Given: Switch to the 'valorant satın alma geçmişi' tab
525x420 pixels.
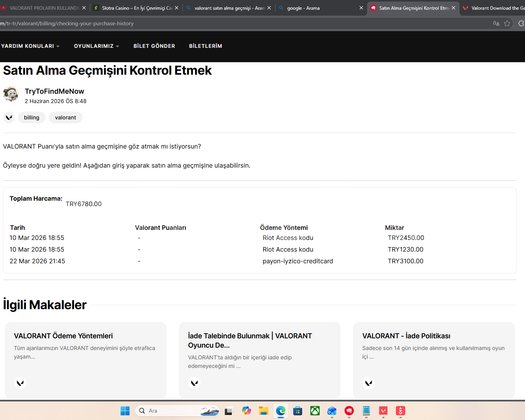Looking at the screenshot, I should point(229,8).
